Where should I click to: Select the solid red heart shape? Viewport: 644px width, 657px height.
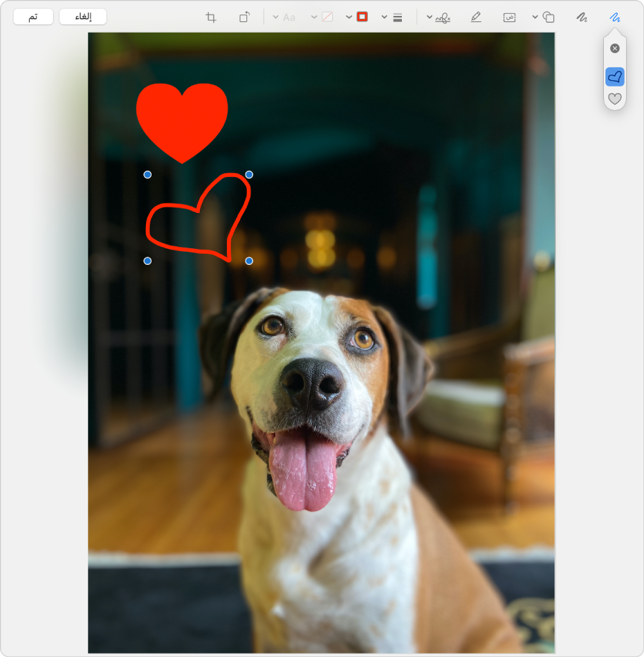pos(182,119)
